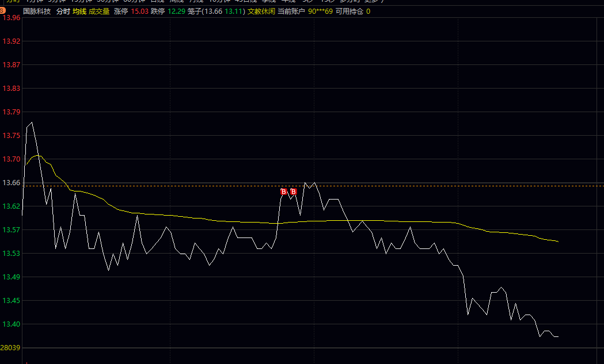Click the 13.45 price axis label
This screenshot has width=604, height=364.
click(x=11, y=301)
